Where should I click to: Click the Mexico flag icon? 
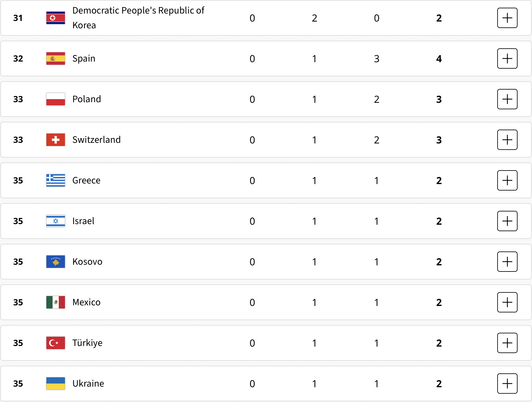[x=56, y=302]
